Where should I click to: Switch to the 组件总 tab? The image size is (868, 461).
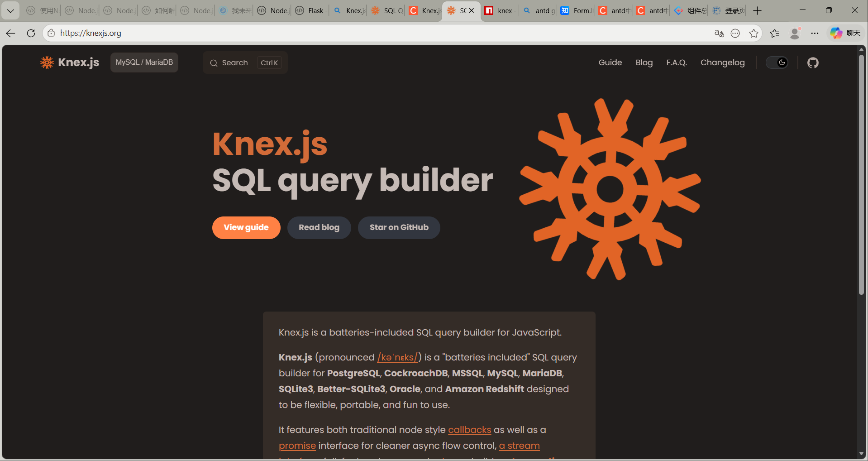click(690, 10)
